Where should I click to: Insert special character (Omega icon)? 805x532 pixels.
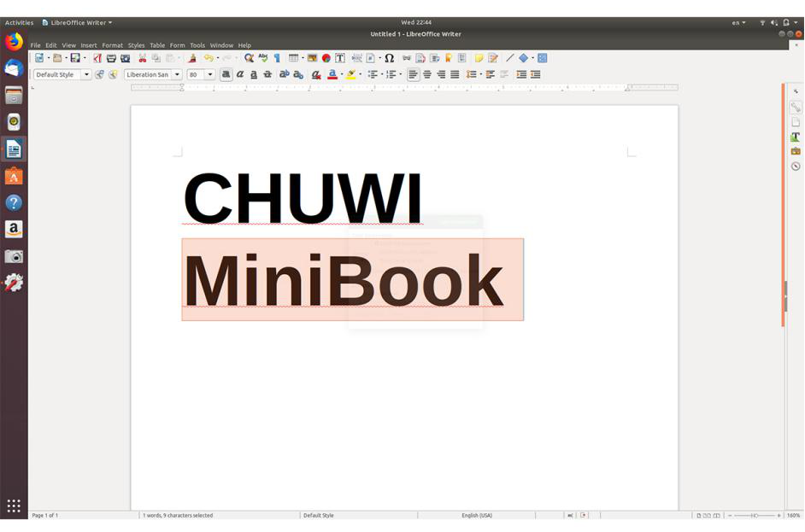click(389, 58)
